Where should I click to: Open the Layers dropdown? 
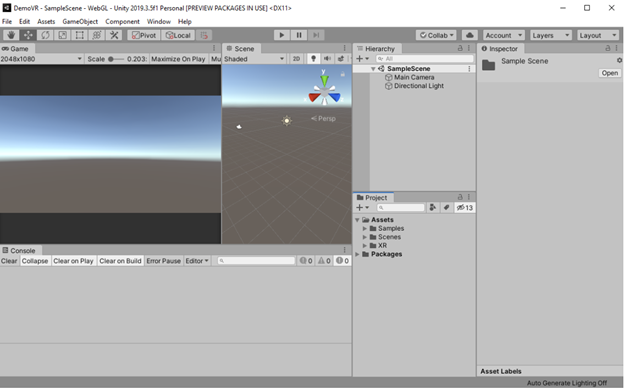[x=551, y=35]
